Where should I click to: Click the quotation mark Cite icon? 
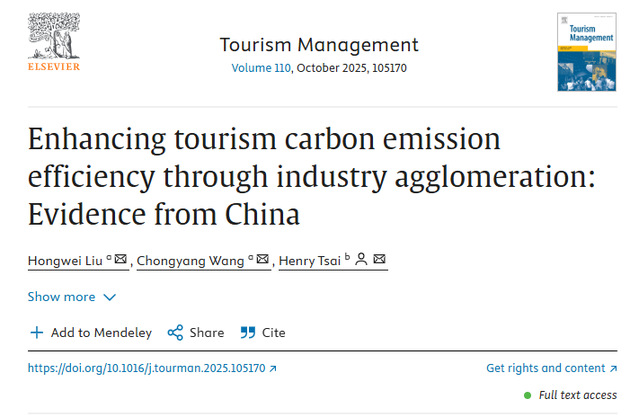coord(248,333)
